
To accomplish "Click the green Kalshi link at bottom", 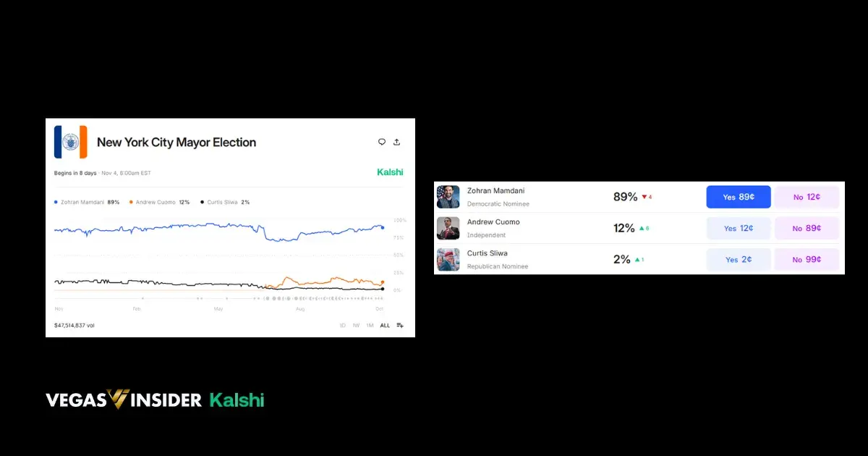I will click(x=237, y=399).
